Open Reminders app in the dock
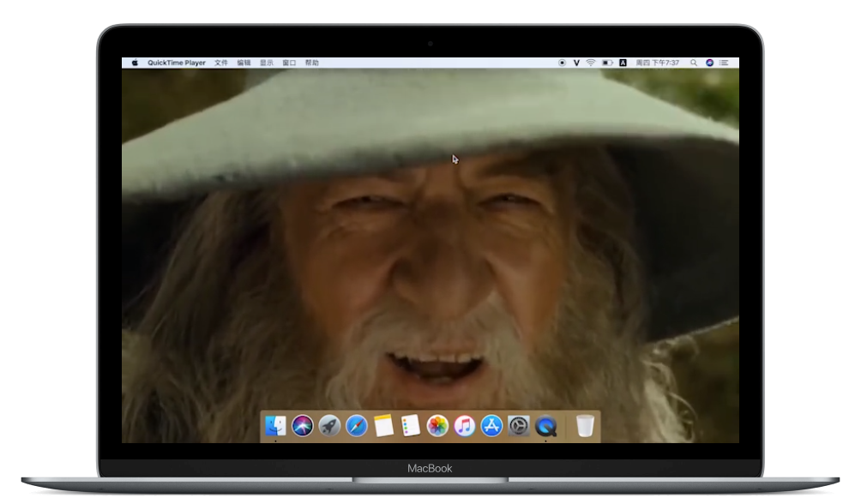Screen dimensions: 849x504 click(x=411, y=426)
